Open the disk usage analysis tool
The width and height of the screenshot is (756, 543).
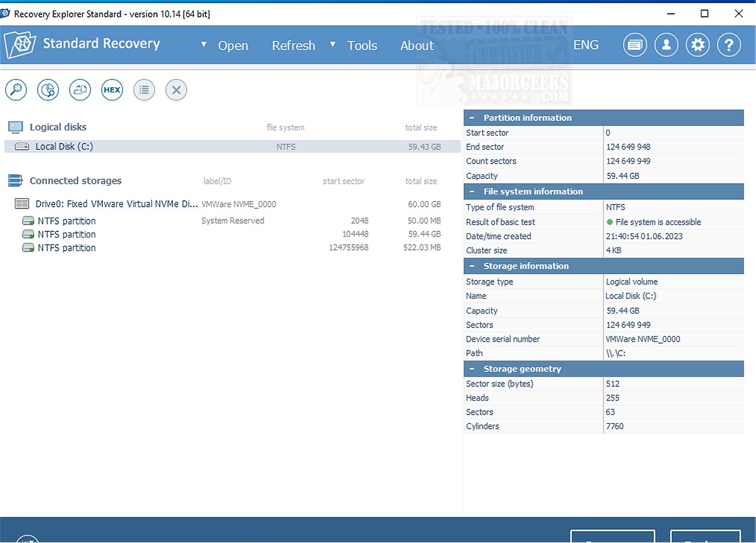[x=48, y=90]
